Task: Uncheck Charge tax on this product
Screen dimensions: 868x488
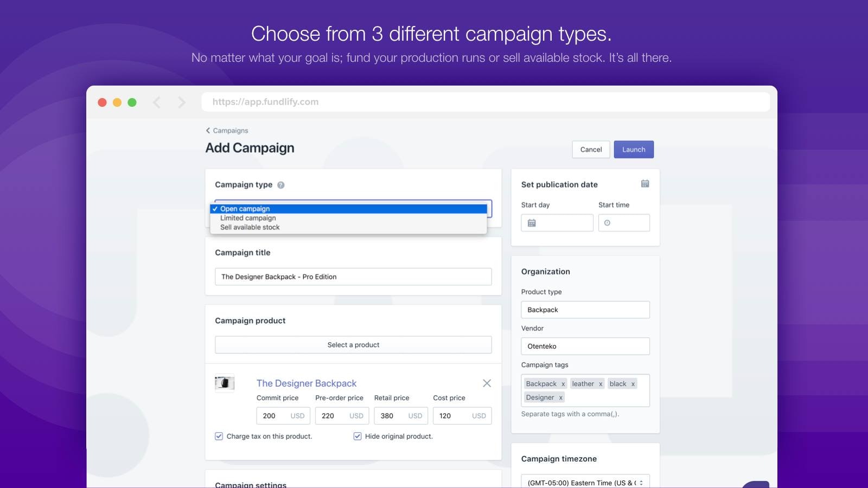Action: [219, 436]
